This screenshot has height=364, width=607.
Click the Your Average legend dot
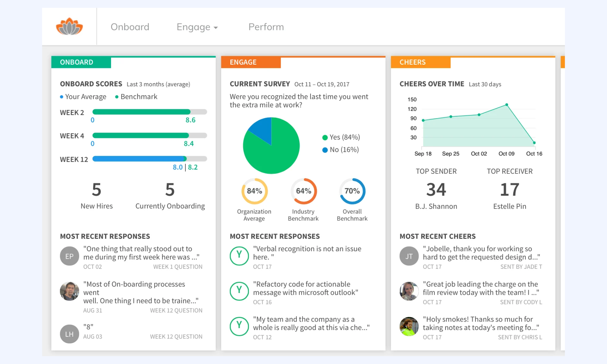pos(62,97)
